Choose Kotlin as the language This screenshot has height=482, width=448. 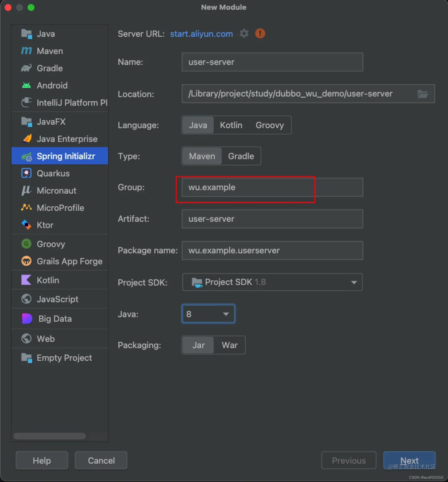231,125
